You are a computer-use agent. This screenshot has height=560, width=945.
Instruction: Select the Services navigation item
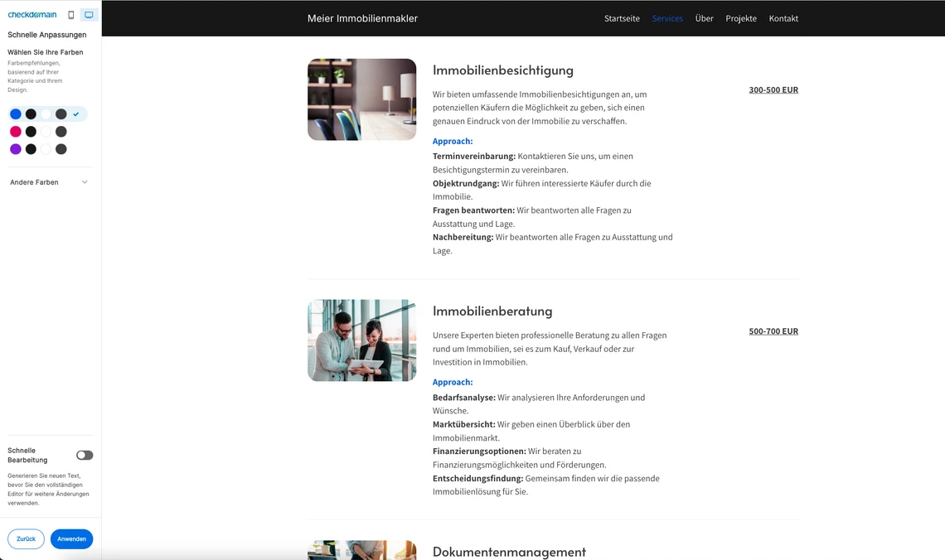click(667, 18)
